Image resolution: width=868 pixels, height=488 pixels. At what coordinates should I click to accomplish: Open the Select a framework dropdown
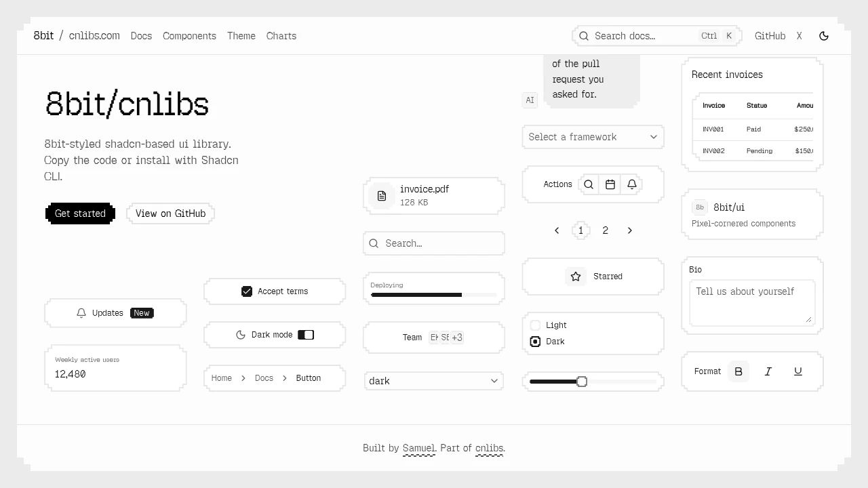coord(593,137)
